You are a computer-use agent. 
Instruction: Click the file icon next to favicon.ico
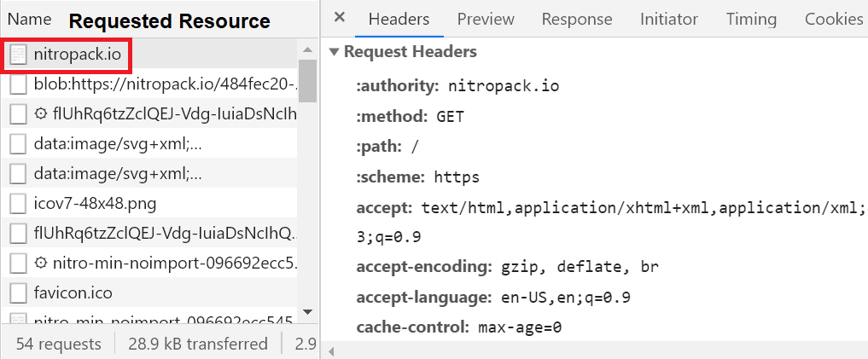18,292
